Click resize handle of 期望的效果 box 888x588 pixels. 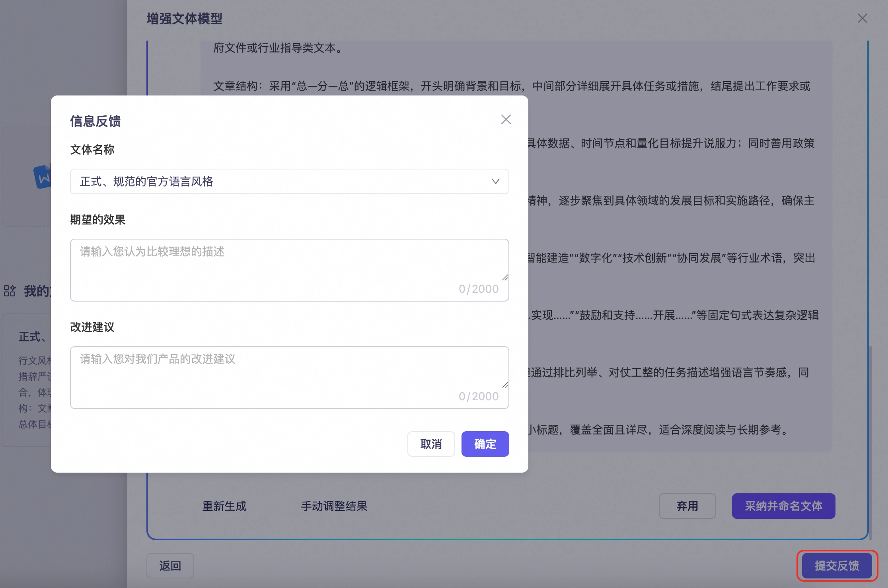coord(504,277)
